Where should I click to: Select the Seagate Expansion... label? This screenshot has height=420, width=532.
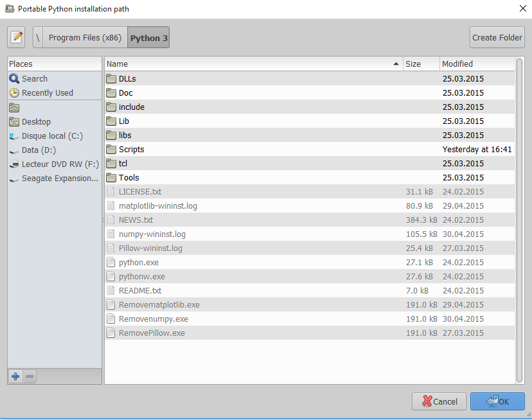[60, 179]
